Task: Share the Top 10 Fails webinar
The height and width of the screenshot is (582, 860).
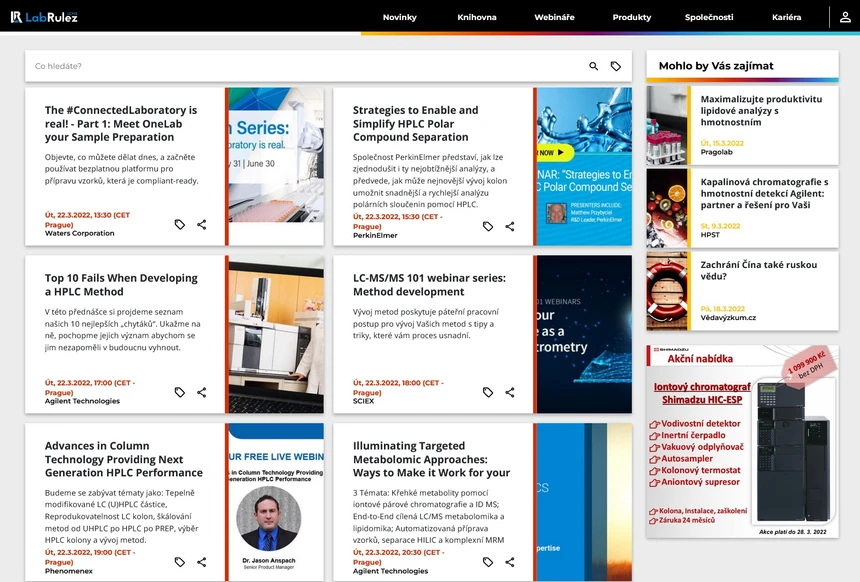Action: click(x=202, y=392)
